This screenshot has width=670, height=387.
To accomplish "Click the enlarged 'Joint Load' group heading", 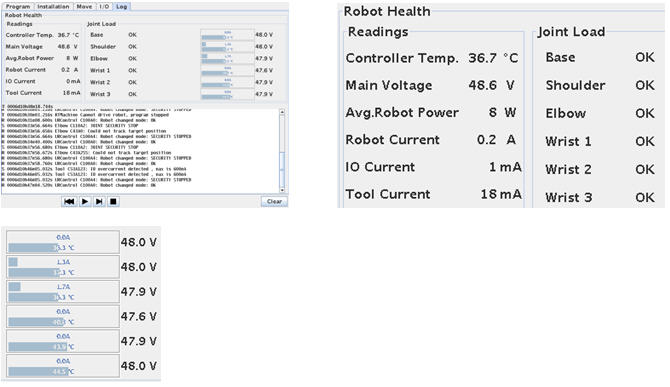I will coord(571,32).
